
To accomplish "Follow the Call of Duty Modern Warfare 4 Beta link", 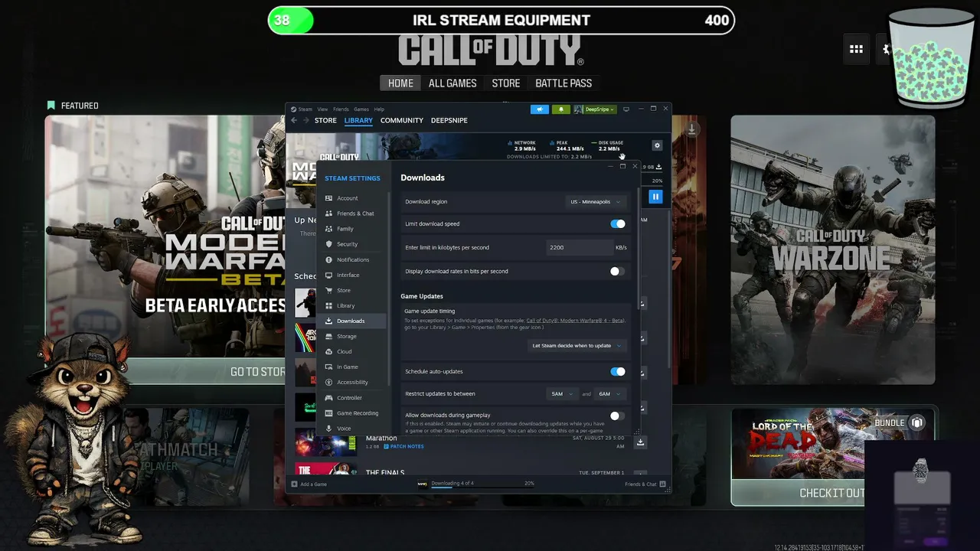I will (x=575, y=321).
